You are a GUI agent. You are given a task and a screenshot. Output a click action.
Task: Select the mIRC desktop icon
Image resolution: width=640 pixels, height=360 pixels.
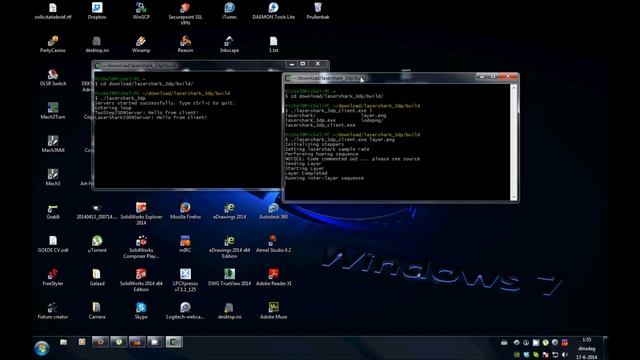click(x=185, y=244)
